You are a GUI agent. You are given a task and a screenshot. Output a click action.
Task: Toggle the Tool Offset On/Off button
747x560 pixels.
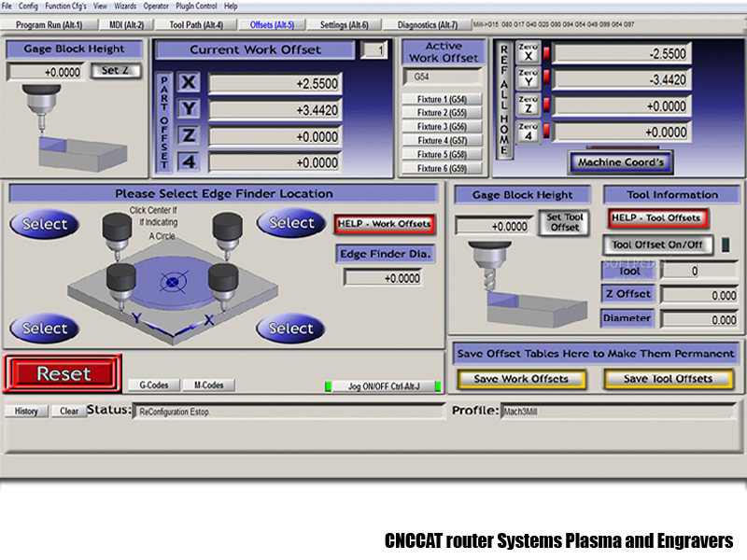point(659,245)
